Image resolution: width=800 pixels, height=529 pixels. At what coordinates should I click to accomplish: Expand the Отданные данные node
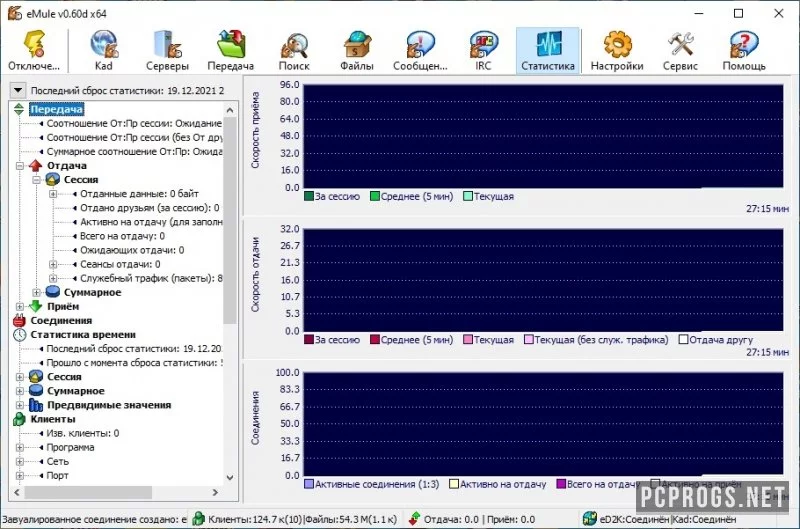click(53, 194)
